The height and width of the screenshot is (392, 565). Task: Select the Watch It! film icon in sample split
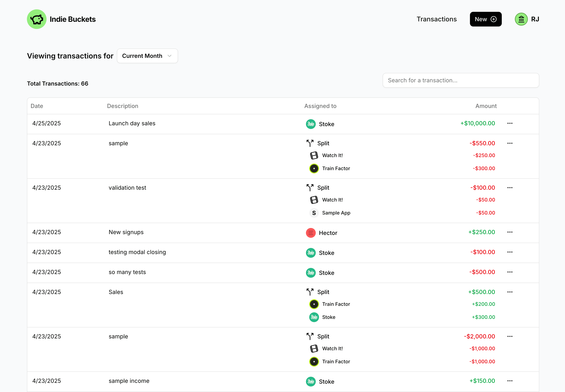[x=314, y=155]
